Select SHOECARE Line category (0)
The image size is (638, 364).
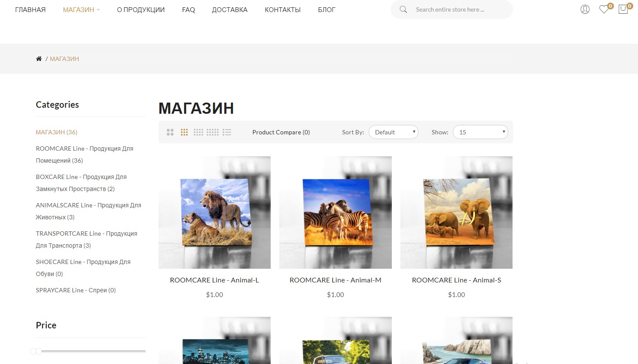[x=83, y=268]
